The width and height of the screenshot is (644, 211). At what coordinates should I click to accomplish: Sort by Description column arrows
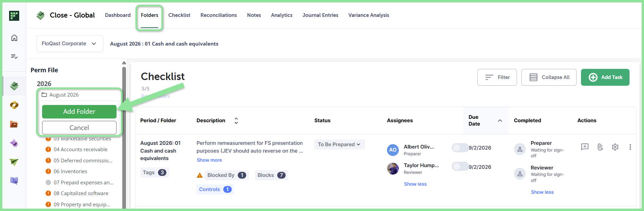236,121
